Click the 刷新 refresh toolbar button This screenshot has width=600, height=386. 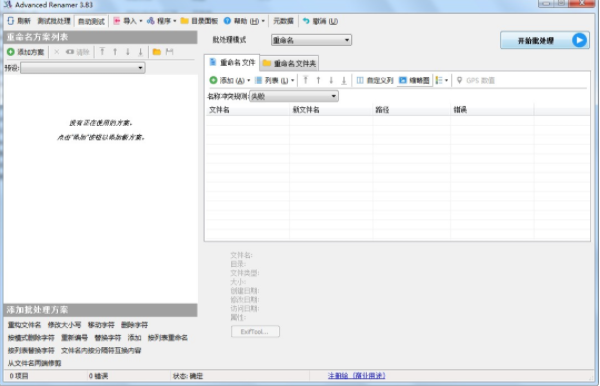[x=19, y=21]
